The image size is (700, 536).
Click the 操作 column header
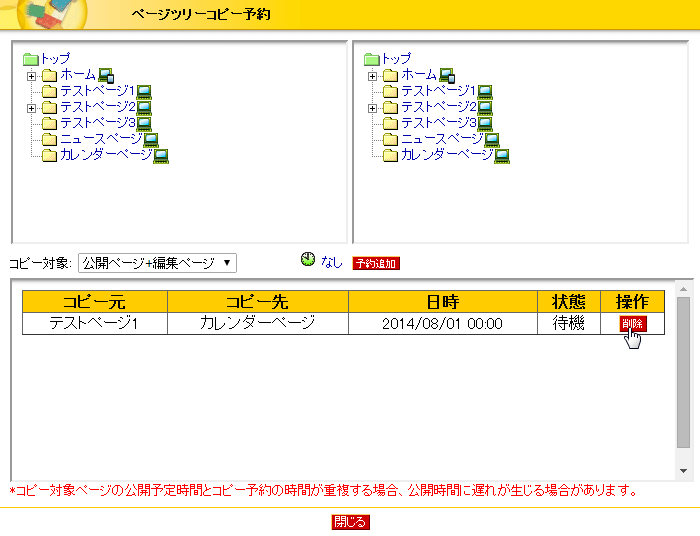point(633,302)
